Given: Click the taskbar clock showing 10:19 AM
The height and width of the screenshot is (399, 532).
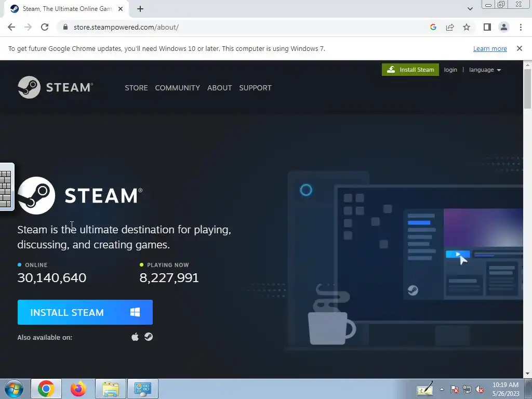Looking at the screenshot, I should click(x=506, y=389).
